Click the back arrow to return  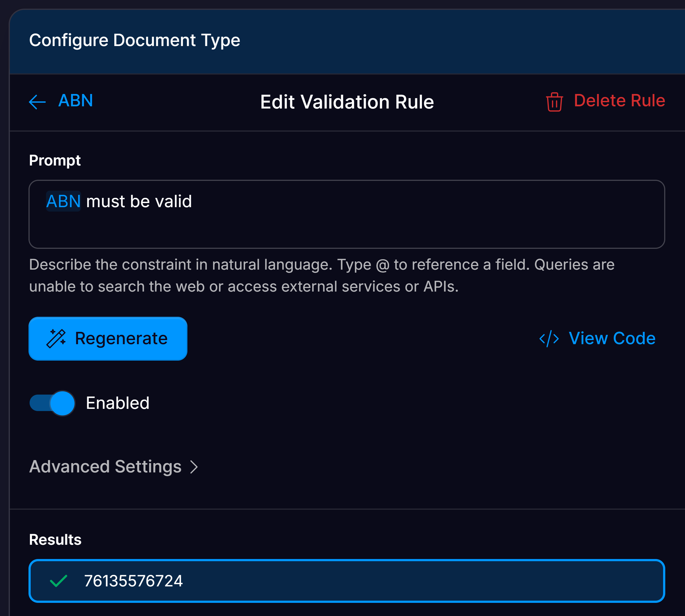click(37, 102)
